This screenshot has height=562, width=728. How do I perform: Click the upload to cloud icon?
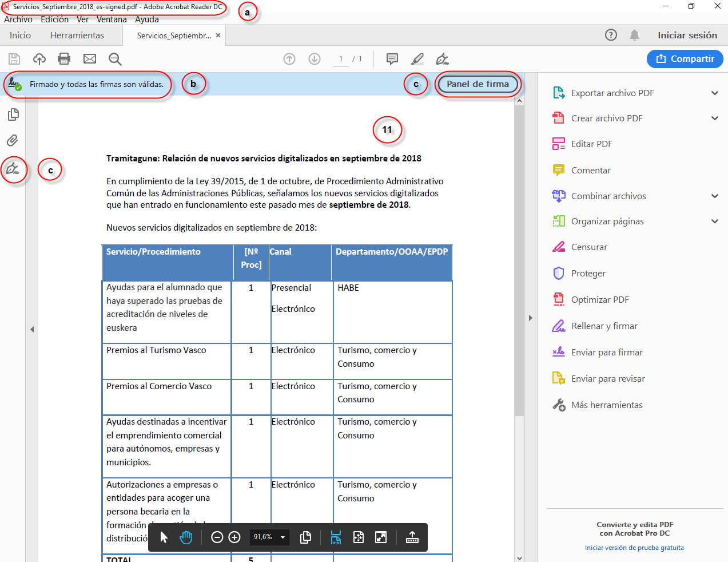pyautogui.click(x=39, y=59)
